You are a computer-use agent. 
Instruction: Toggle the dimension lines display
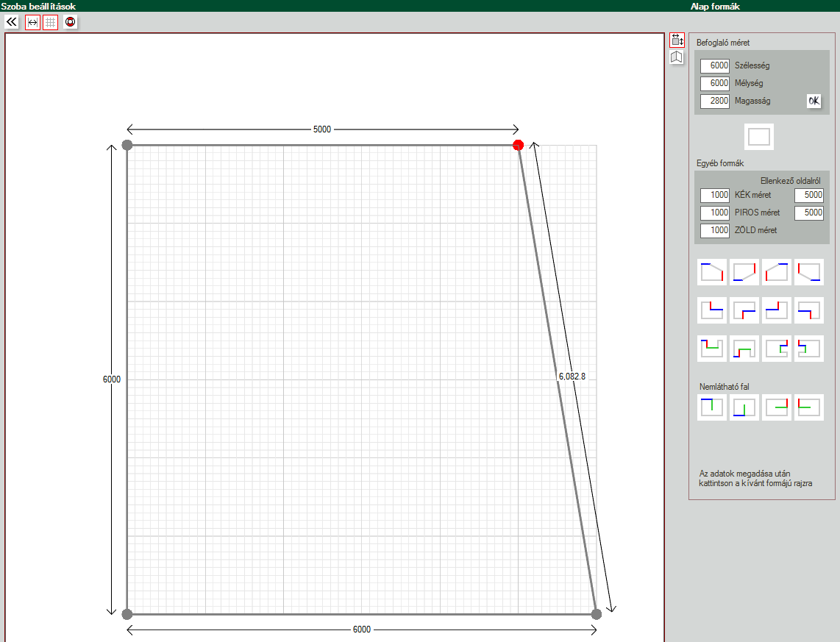pos(32,22)
